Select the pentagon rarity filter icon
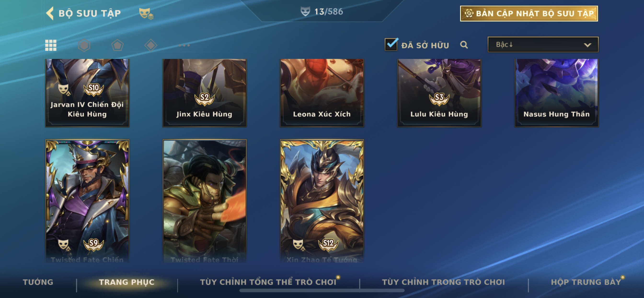 point(117,45)
